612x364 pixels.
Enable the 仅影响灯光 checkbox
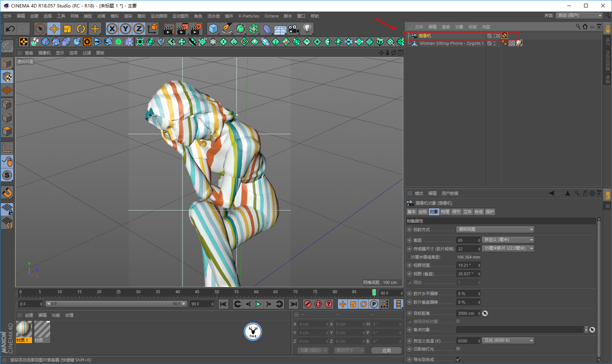pyautogui.click(x=458, y=349)
